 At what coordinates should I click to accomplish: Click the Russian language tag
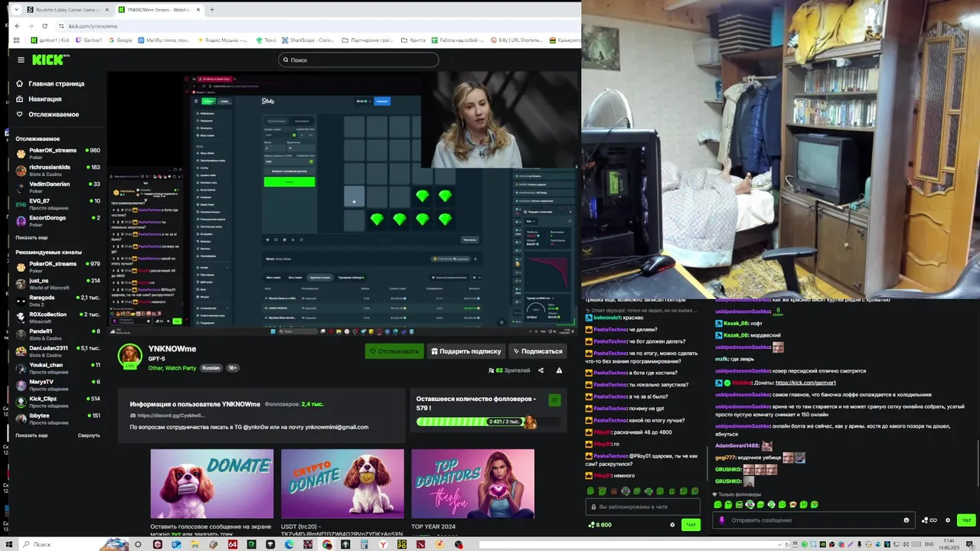point(211,368)
